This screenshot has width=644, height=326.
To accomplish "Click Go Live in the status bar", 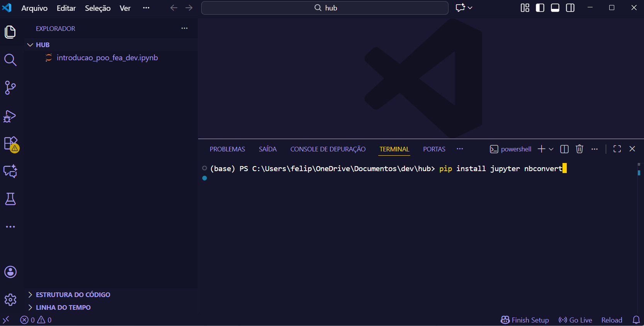I will (575, 320).
